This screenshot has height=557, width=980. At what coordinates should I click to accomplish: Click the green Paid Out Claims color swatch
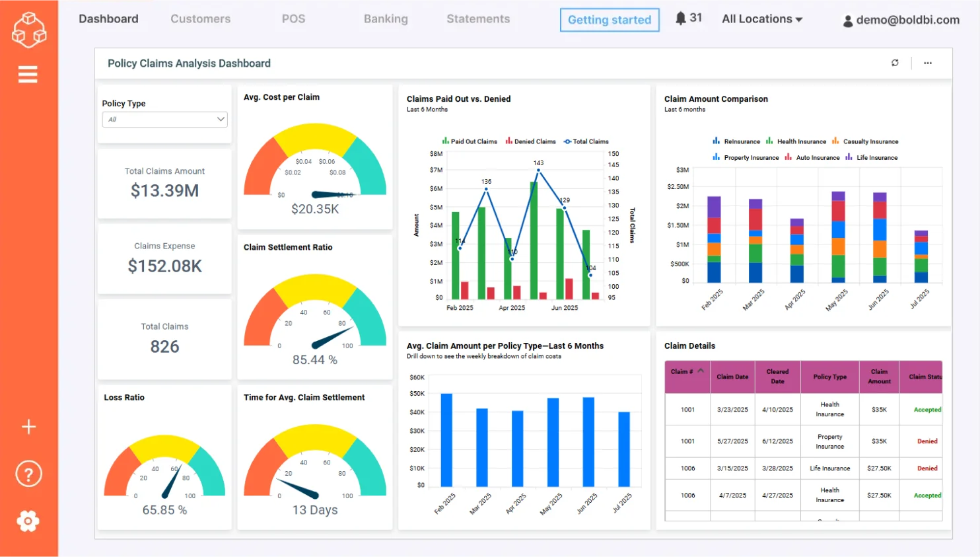pyautogui.click(x=446, y=141)
